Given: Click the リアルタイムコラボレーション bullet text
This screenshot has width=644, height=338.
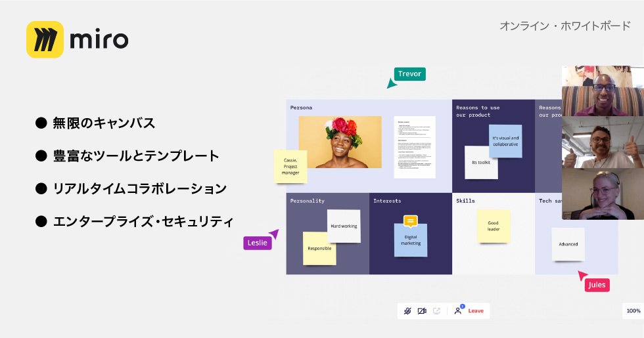Looking at the screenshot, I should (139, 189).
